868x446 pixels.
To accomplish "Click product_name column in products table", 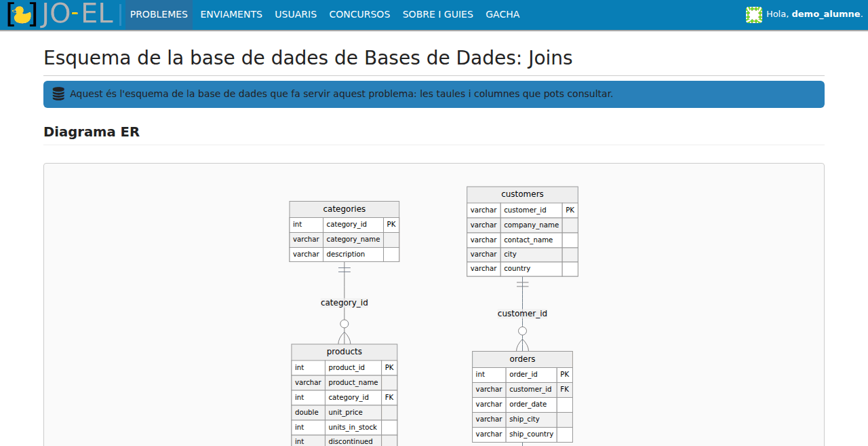I will click(353, 383).
